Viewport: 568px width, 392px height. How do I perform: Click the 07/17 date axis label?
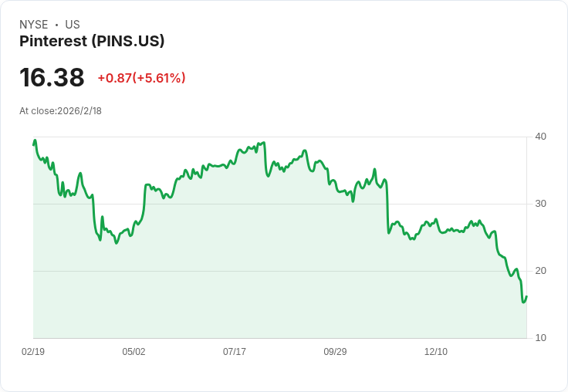(235, 352)
